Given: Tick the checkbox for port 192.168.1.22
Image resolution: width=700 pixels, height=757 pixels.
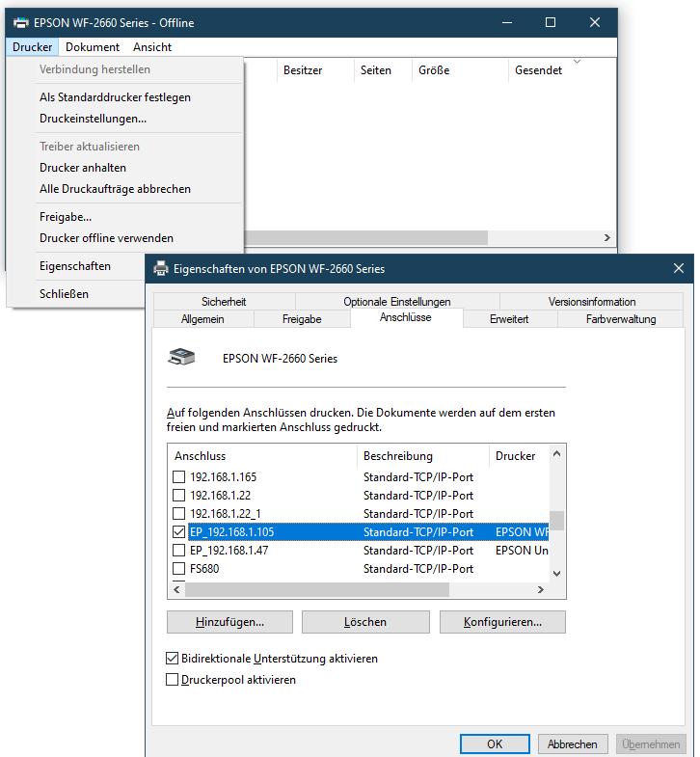Looking at the screenshot, I should click(178, 496).
